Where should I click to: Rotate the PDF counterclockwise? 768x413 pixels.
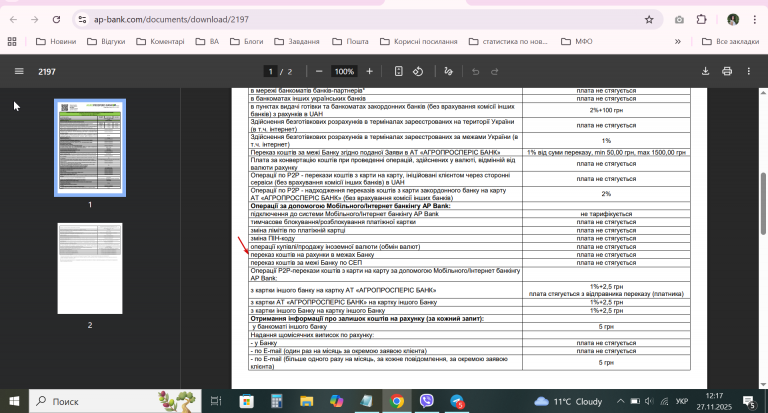pyautogui.click(x=418, y=72)
